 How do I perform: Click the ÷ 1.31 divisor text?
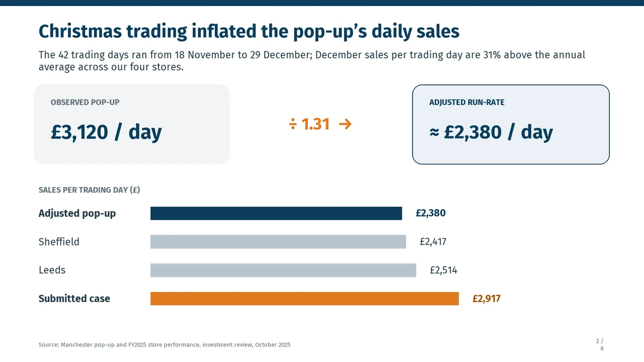coord(309,124)
